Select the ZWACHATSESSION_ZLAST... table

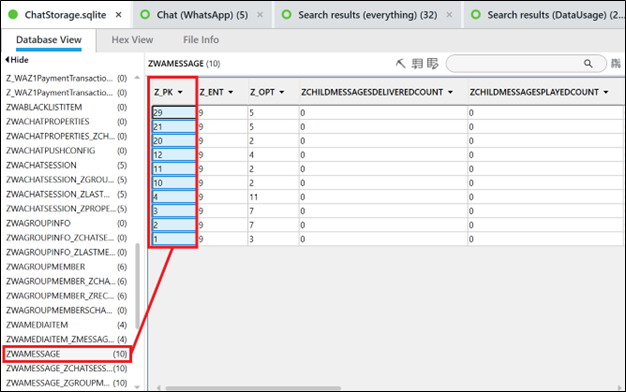67,194
